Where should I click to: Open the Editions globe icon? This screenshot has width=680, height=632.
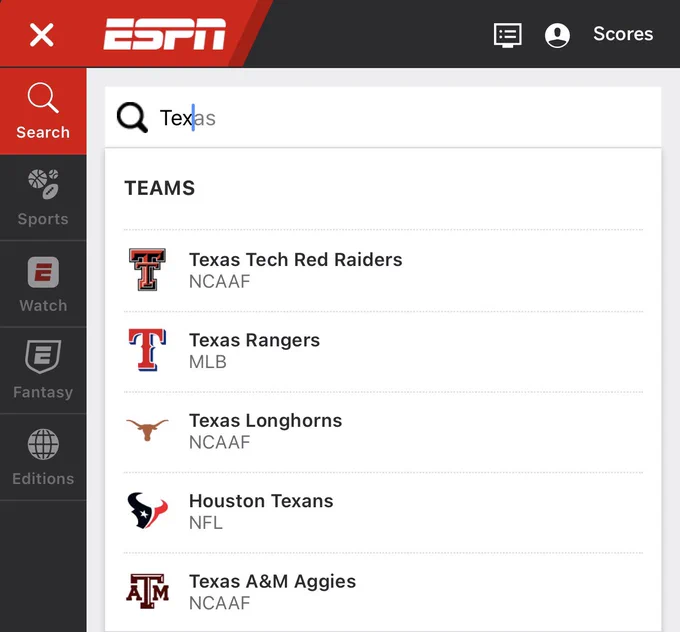coord(43,444)
